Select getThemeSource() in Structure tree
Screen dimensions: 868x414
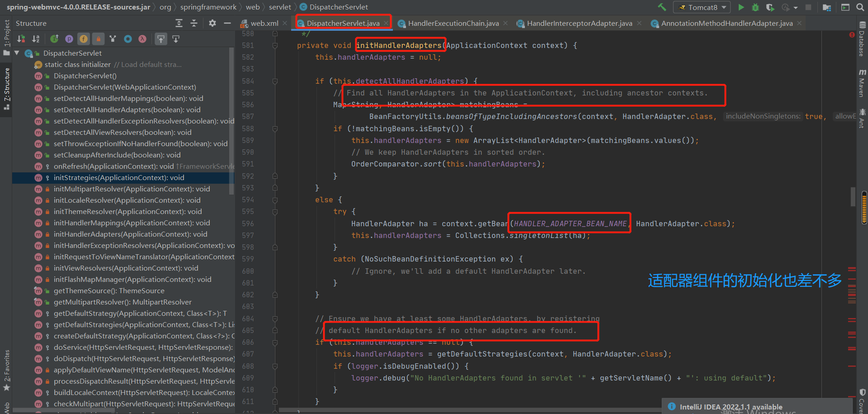point(109,291)
